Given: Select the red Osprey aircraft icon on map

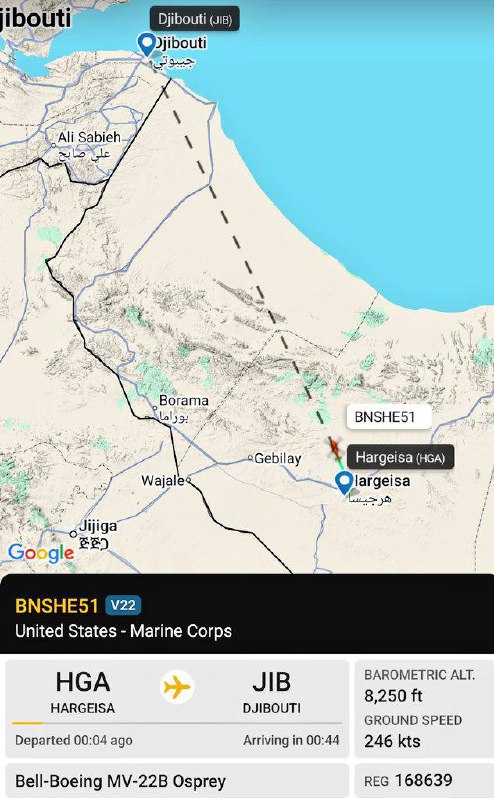Looking at the screenshot, I should (x=335, y=449).
